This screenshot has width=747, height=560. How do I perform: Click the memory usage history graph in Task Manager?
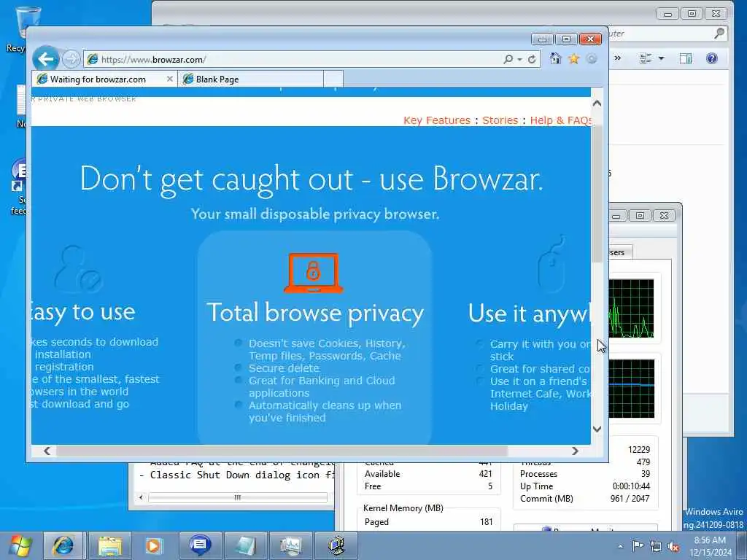tap(631, 389)
